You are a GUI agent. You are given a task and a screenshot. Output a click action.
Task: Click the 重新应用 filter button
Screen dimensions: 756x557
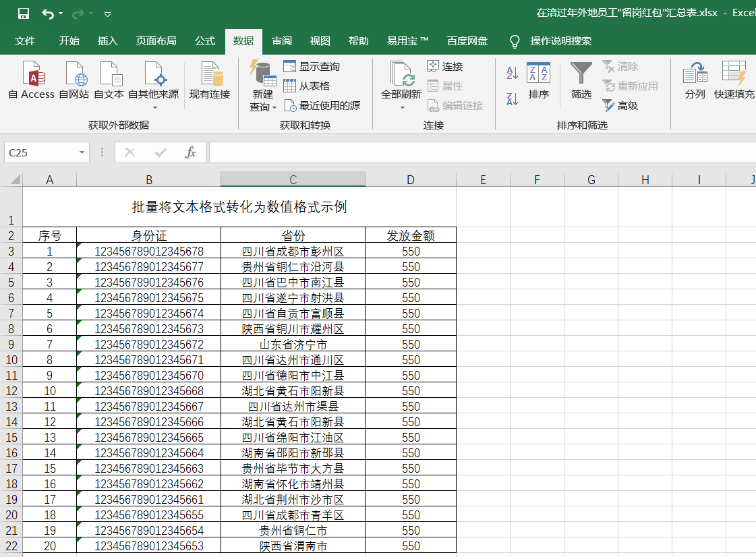(x=630, y=86)
